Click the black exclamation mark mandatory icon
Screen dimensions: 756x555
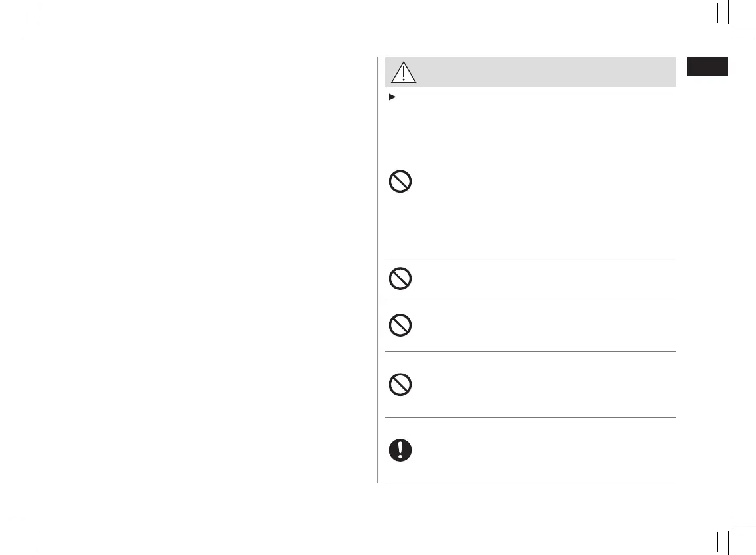[400, 450]
